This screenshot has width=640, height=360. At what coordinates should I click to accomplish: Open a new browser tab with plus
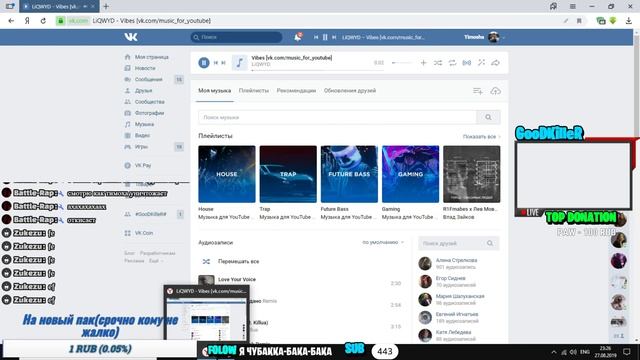click(106, 6)
